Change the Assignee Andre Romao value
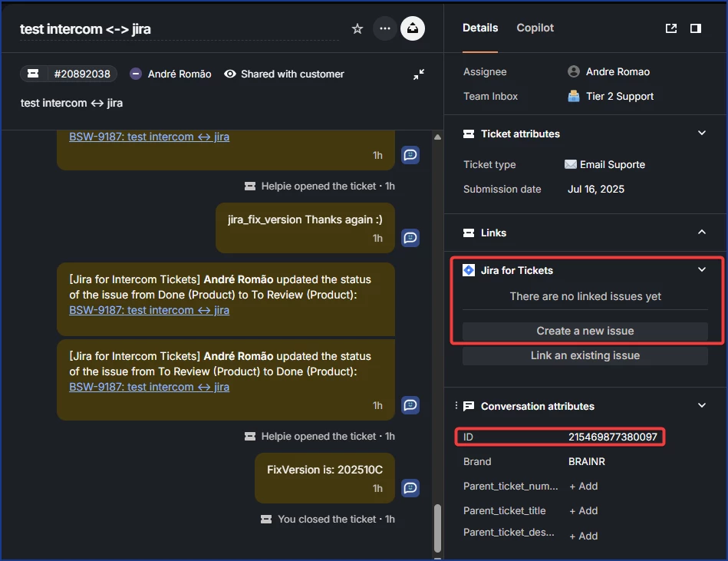 click(618, 71)
